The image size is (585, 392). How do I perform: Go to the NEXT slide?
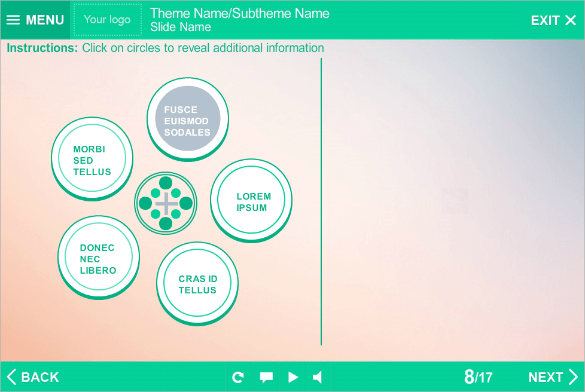[x=553, y=377]
